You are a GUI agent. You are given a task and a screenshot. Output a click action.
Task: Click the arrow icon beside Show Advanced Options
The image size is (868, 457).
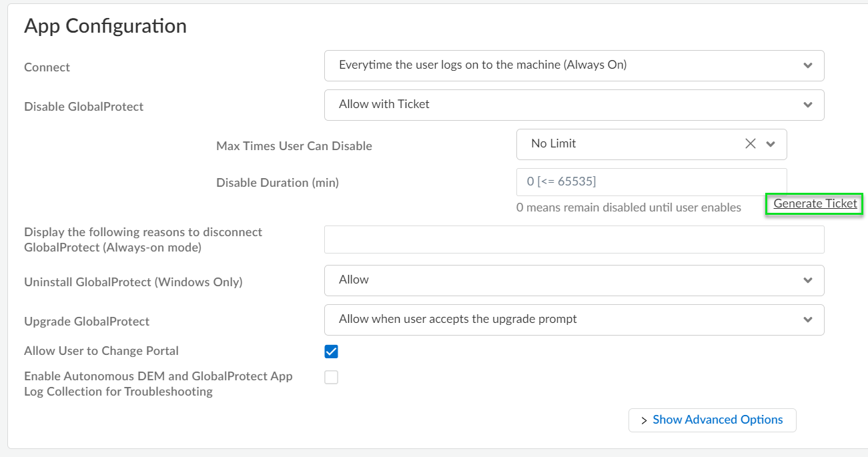(x=644, y=420)
